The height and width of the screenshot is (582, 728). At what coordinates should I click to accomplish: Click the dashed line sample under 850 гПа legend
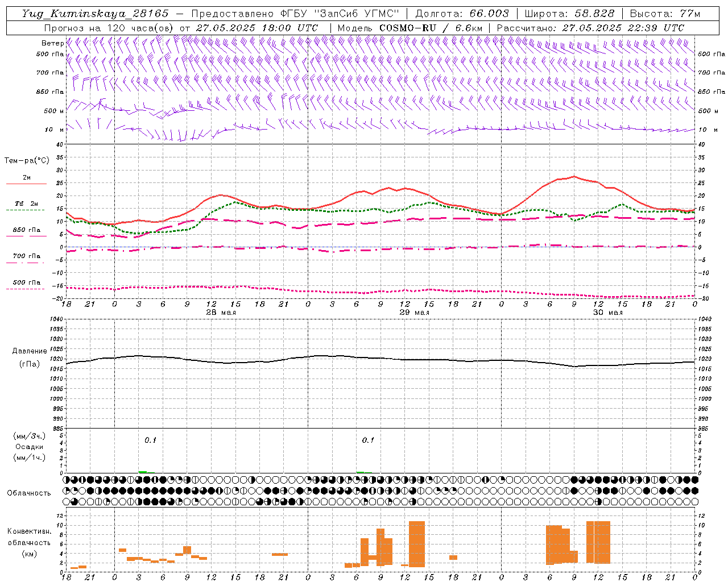click(x=25, y=236)
